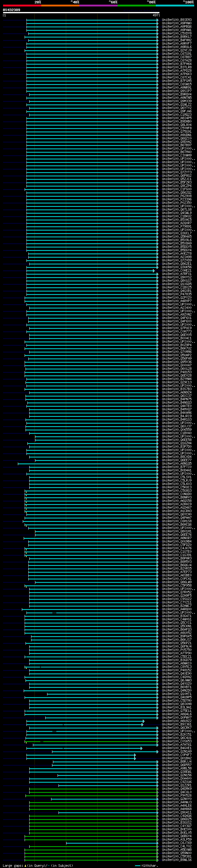The image size is (197, 868).
Task: Click the UniRef100_Q4N2D0 hit label
Action: tap(176, 690)
